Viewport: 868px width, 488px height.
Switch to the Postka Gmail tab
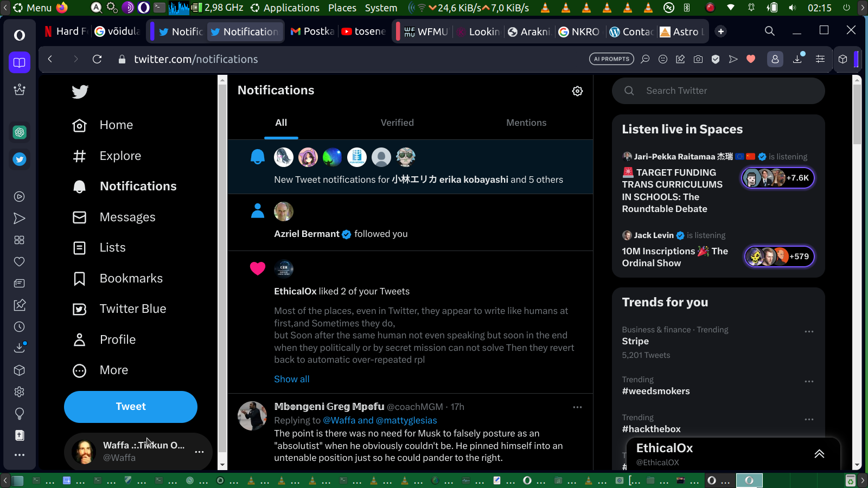pos(312,31)
